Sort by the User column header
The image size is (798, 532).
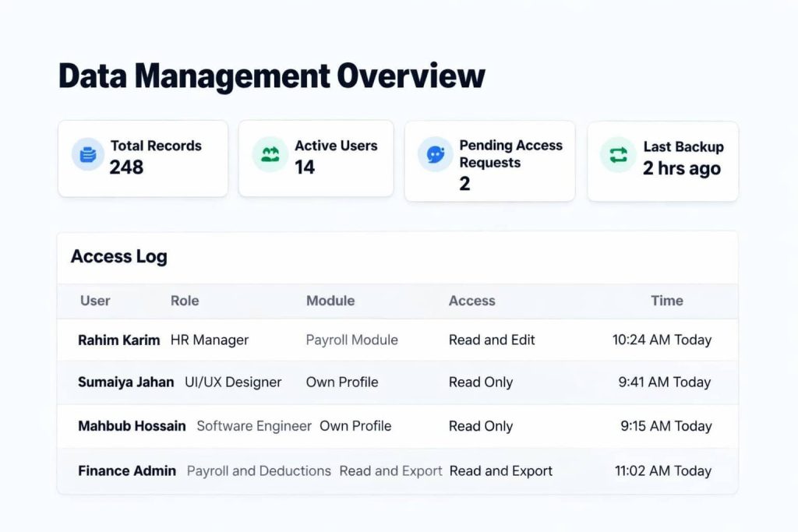click(95, 301)
